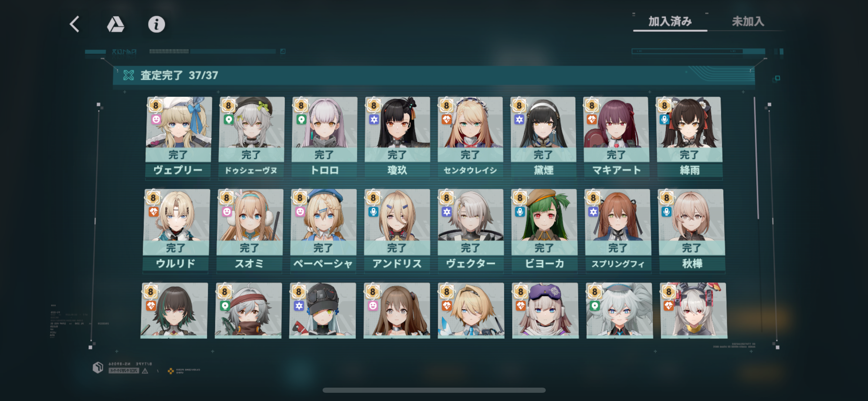Click the level 8 badge on ウルリド
This screenshot has height=401, width=868.
(x=153, y=197)
